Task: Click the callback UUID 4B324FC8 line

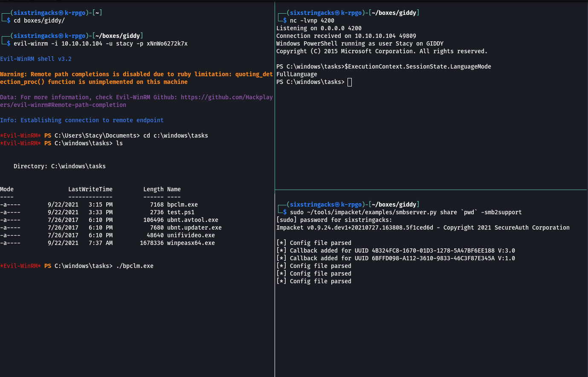Action: coord(396,250)
